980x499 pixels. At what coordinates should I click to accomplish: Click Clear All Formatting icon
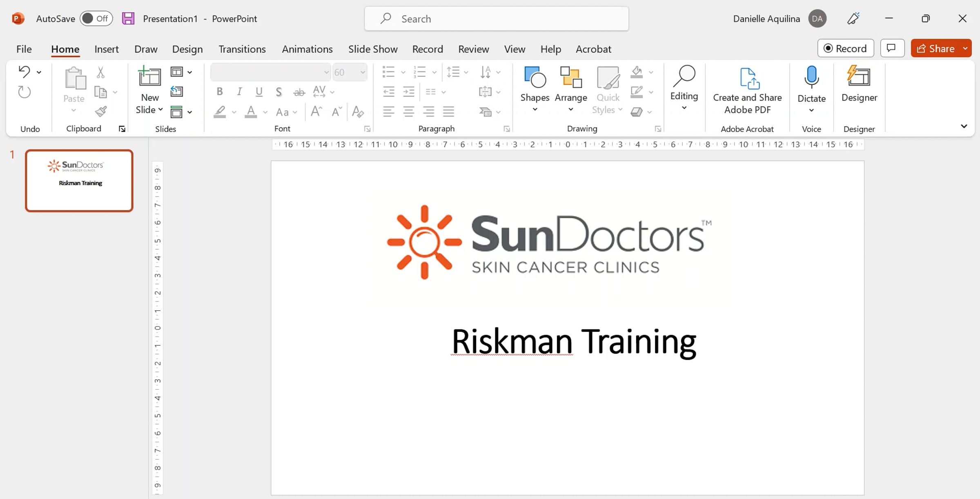pos(358,112)
